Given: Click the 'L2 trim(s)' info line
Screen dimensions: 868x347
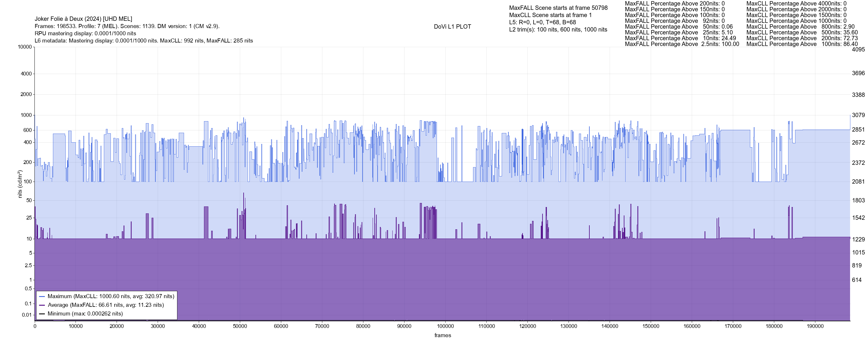Looking at the screenshot, I should 558,30.
